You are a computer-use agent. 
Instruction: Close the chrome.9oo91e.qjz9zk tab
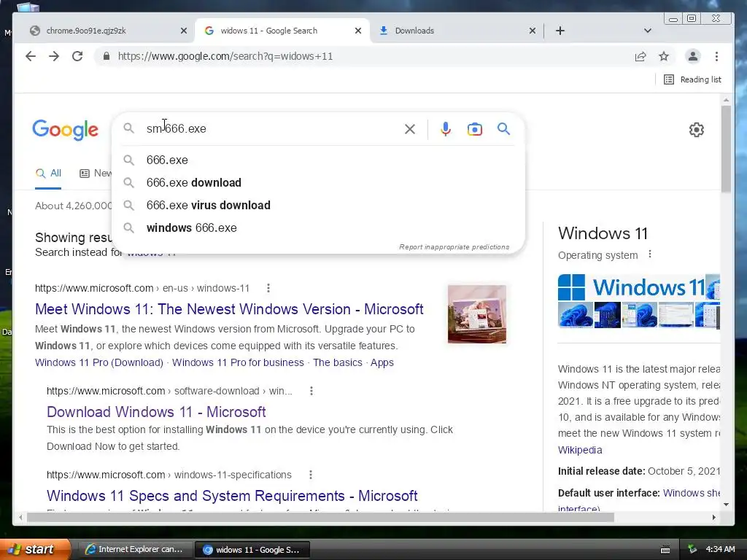click(x=184, y=31)
